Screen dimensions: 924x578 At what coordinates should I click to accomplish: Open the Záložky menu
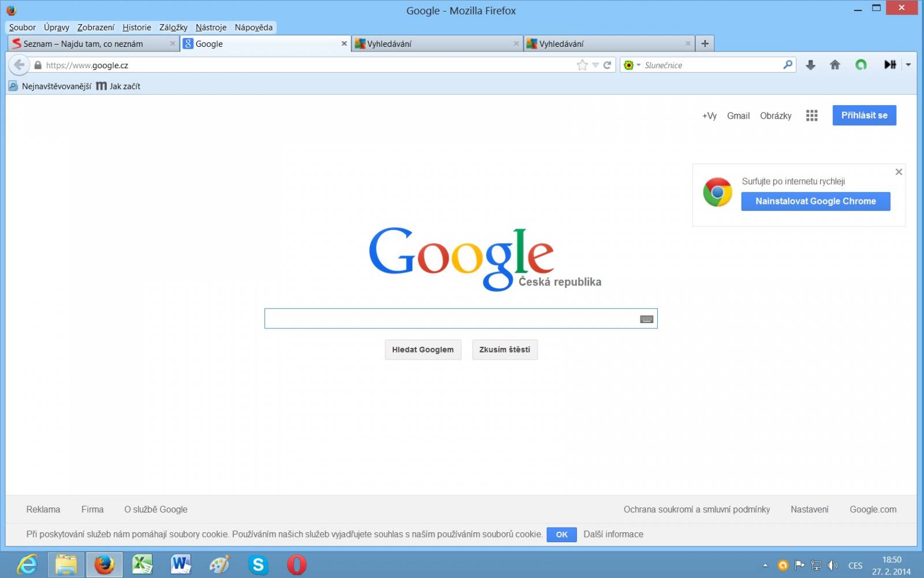[x=173, y=27]
